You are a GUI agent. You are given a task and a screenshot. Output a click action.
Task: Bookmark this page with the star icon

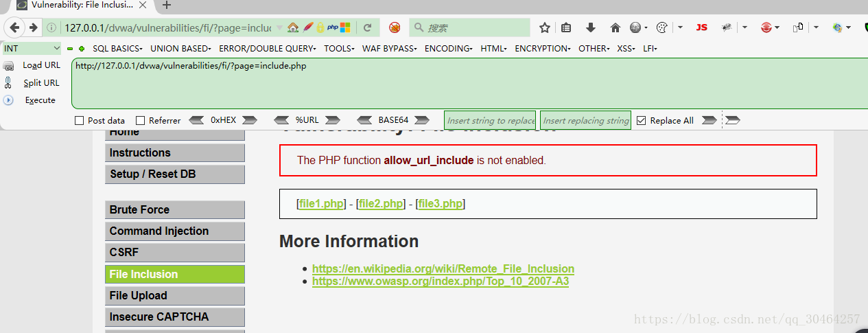pyautogui.click(x=545, y=27)
